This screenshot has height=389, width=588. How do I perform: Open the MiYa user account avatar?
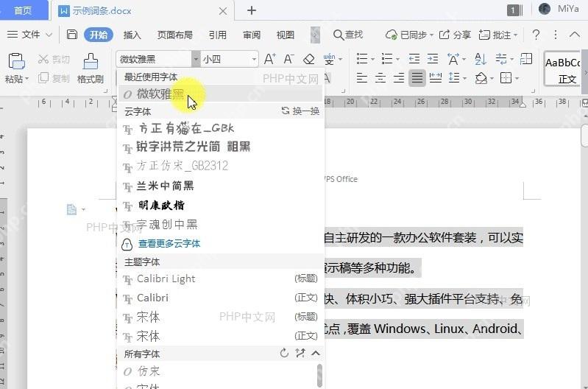click(545, 9)
